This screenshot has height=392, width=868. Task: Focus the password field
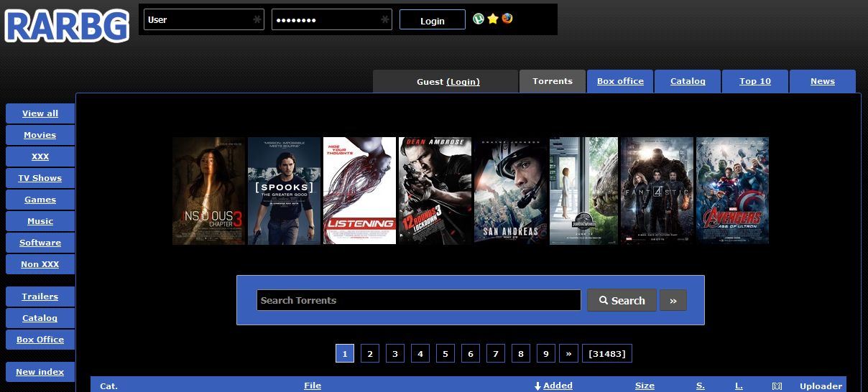point(332,19)
